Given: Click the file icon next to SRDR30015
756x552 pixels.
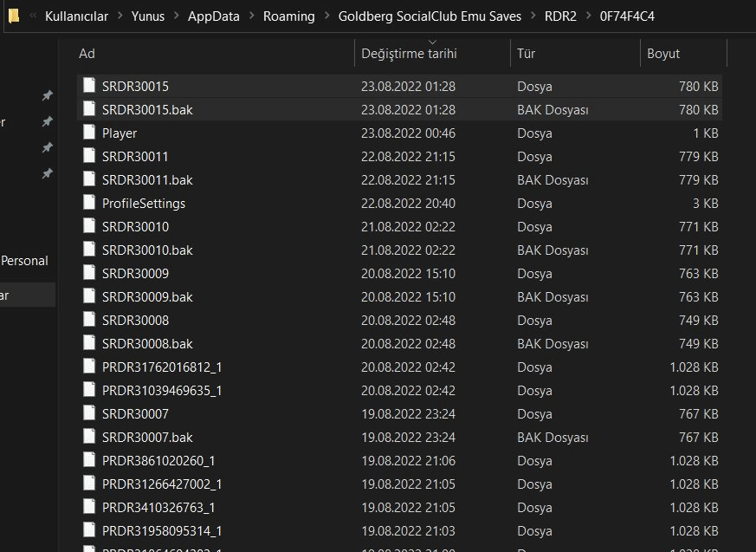Looking at the screenshot, I should pos(89,86).
